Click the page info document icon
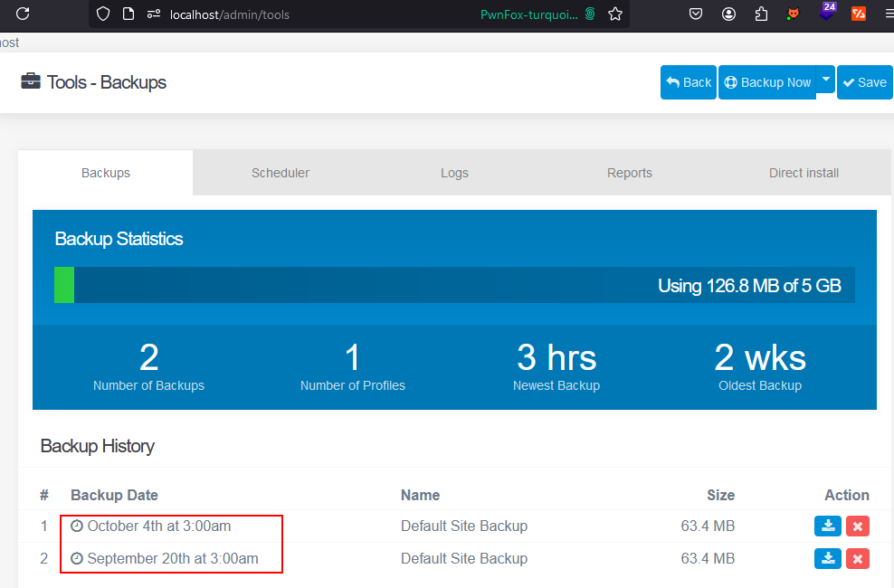 click(128, 14)
